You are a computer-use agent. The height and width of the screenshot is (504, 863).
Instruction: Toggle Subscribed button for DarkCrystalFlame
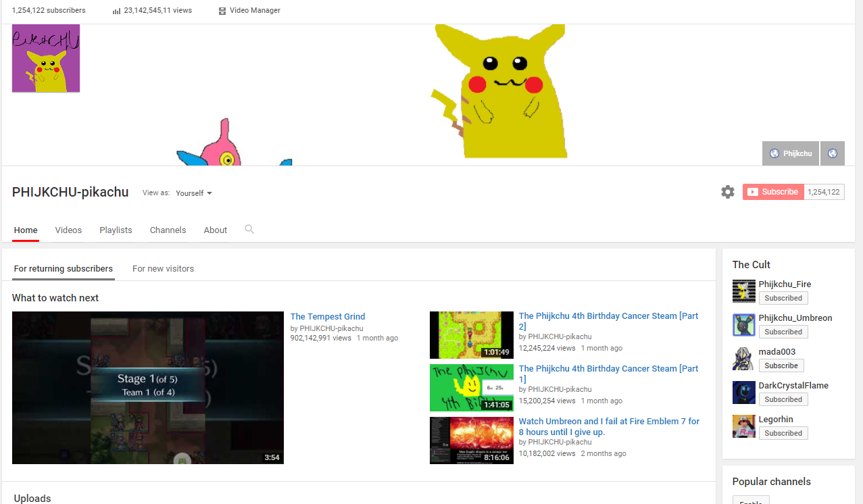(783, 399)
